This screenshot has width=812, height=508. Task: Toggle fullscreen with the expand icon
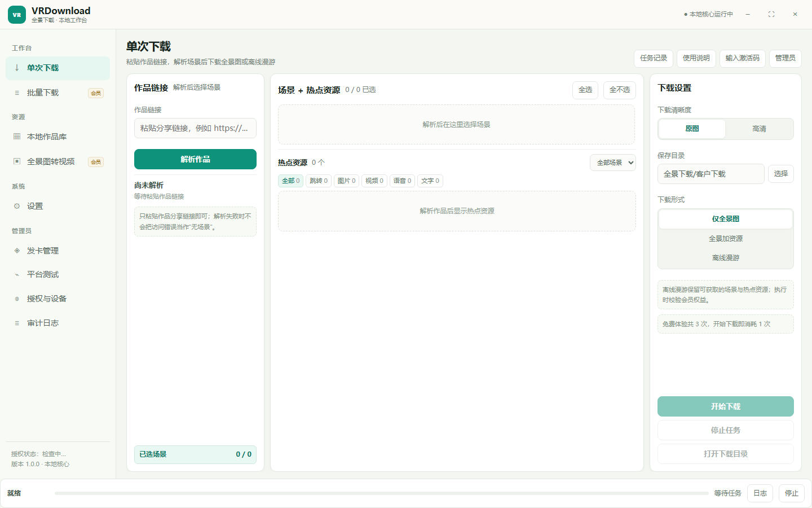point(771,14)
